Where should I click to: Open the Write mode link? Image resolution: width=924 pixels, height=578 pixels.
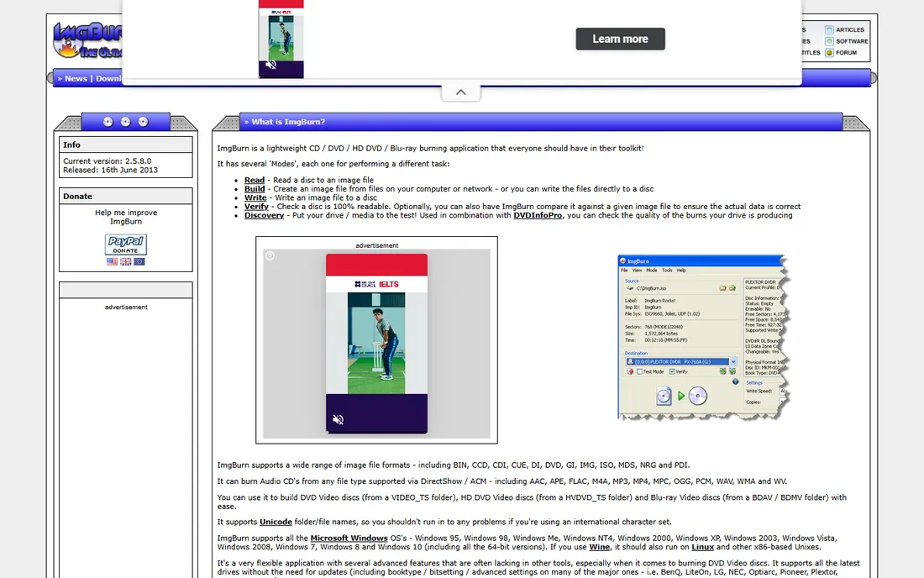(x=255, y=198)
